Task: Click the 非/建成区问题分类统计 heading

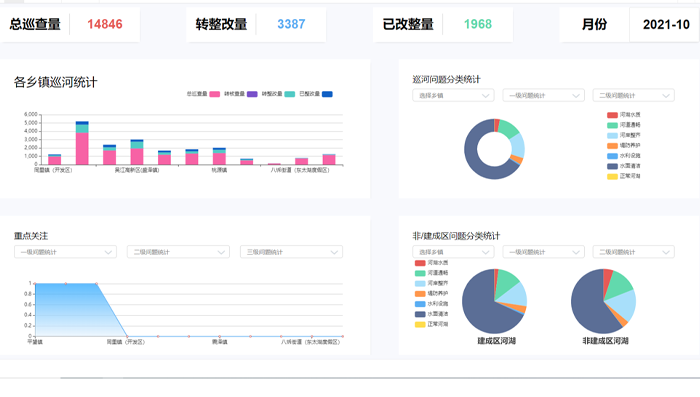Action: 456,236
